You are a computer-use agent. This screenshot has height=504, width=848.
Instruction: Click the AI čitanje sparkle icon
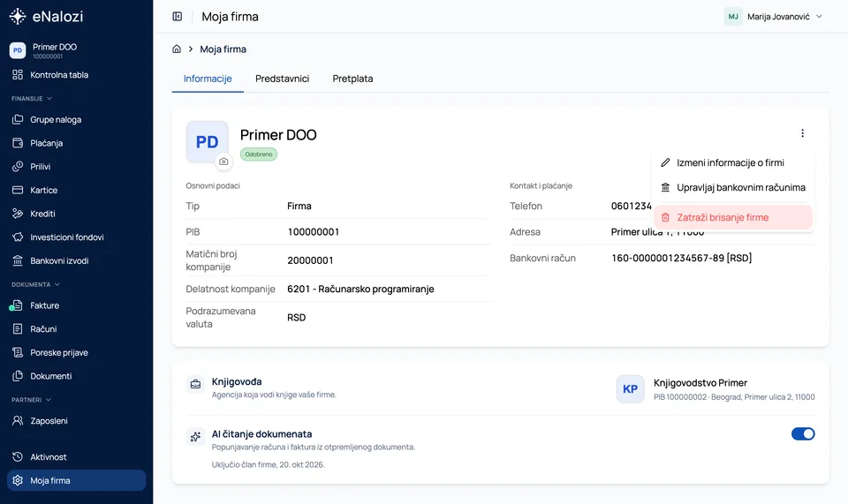point(195,436)
